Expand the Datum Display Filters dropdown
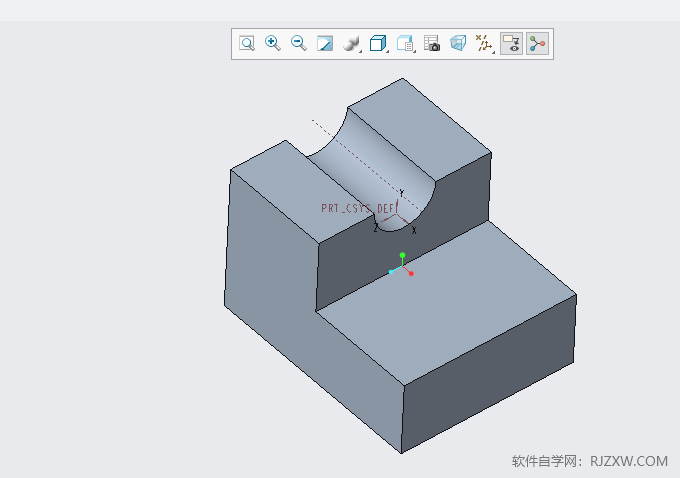 (x=485, y=43)
